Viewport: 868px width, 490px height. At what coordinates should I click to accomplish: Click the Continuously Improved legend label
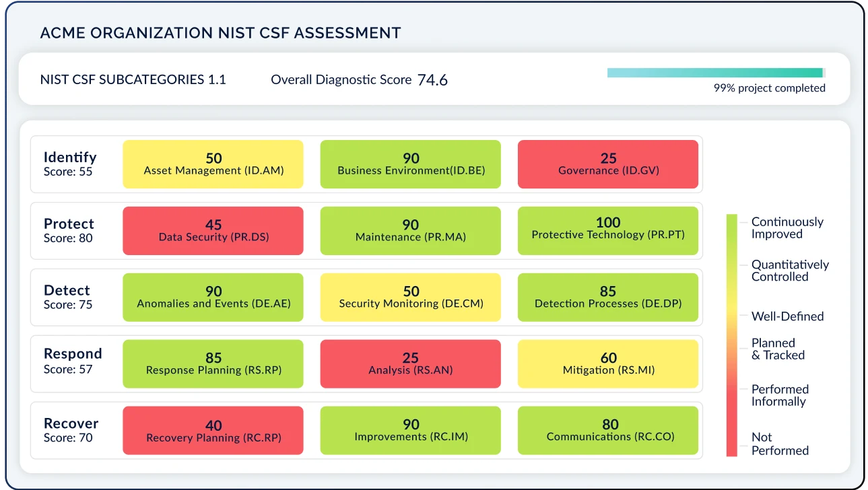(787, 228)
